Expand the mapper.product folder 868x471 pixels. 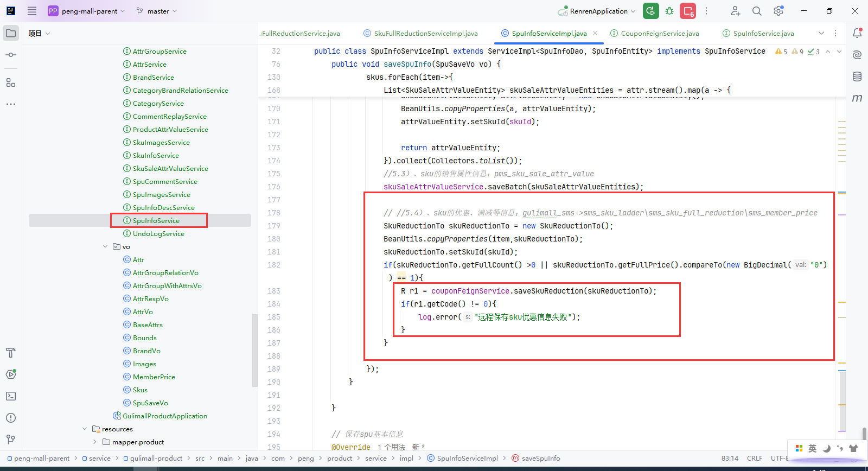click(x=95, y=442)
